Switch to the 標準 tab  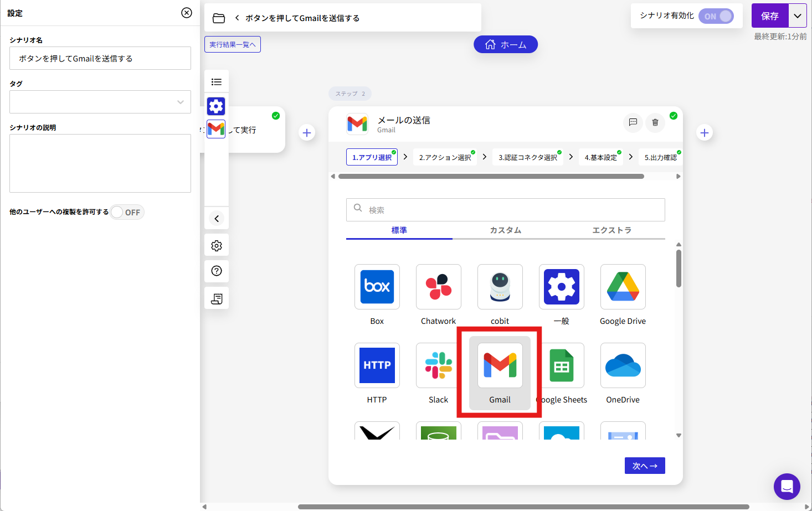399,230
